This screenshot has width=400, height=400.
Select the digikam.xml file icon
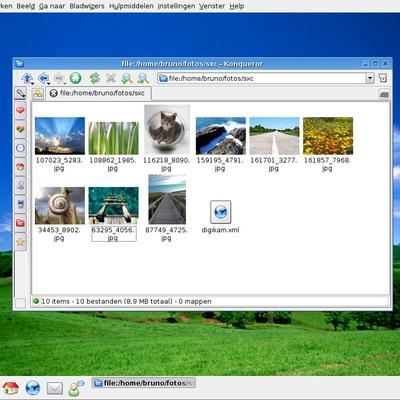pyautogui.click(x=220, y=212)
